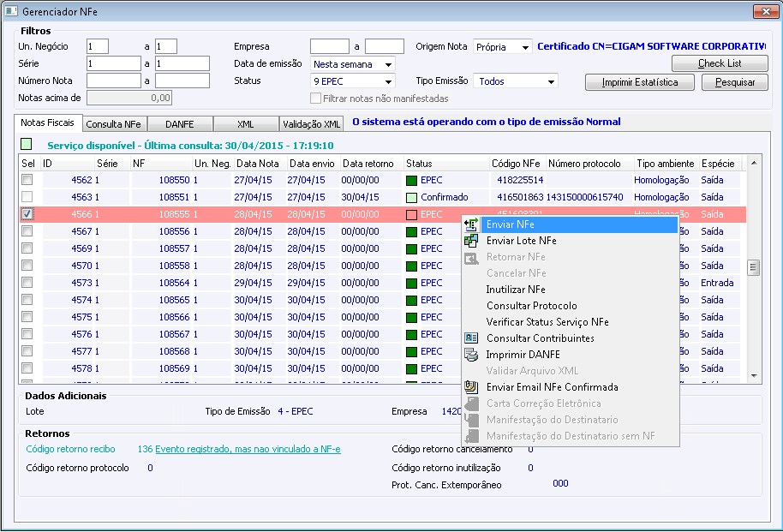Click the green status square for ID 4570

pyautogui.click(x=411, y=266)
